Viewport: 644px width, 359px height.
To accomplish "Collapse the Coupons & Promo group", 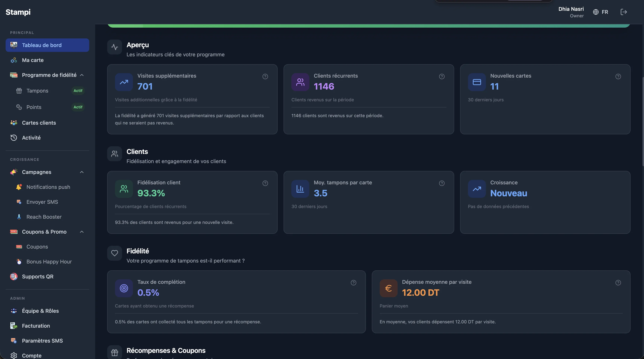I will [x=82, y=232].
